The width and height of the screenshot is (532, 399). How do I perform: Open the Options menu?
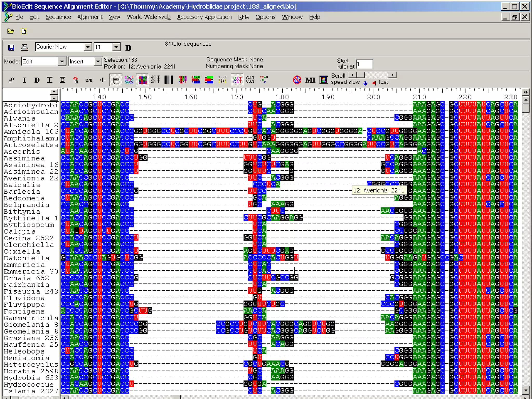tap(265, 17)
